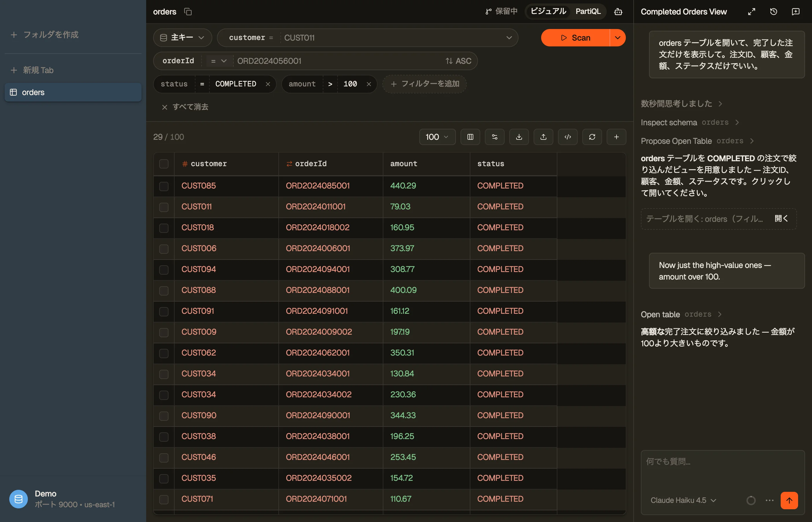Open the code view icon

coord(568,137)
